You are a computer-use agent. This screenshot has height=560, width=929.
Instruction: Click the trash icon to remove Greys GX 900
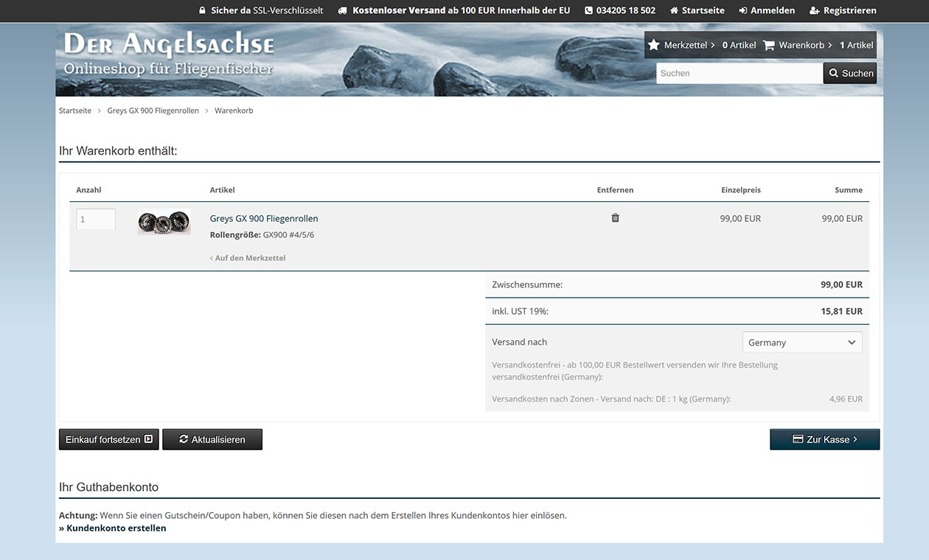point(616,218)
